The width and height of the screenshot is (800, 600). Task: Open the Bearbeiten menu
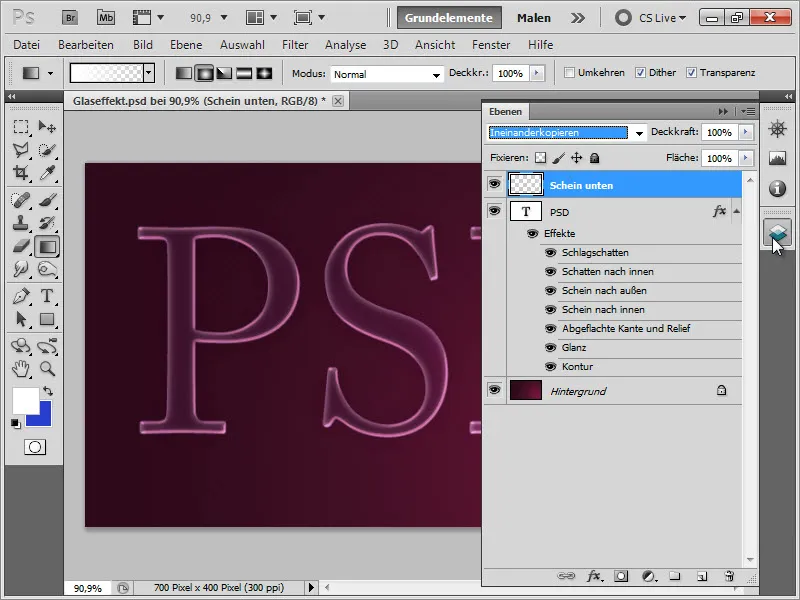[x=86, y=45]
